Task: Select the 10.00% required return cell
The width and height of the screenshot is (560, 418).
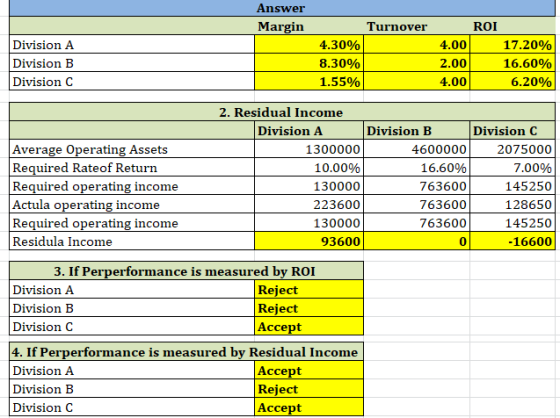Action: pyautogui.click(x=309, y=168)
